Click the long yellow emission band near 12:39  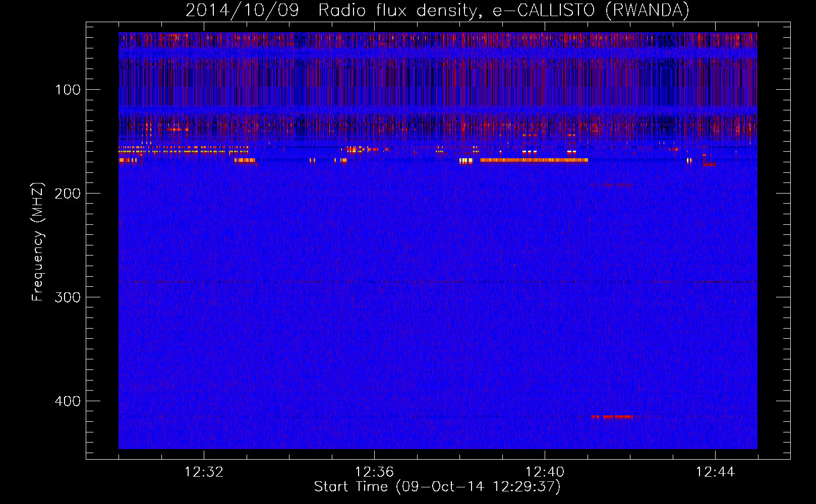point(534,160)
